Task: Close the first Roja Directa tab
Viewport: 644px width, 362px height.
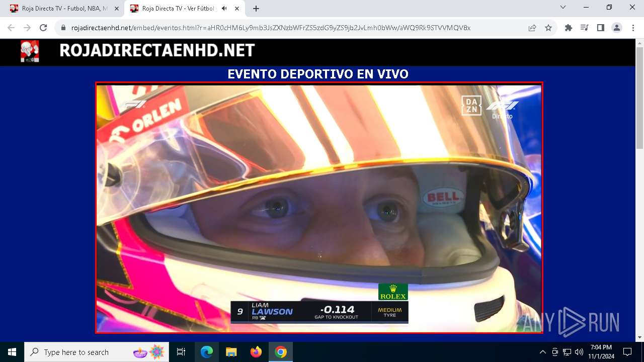Action: [x=117, y=9]
